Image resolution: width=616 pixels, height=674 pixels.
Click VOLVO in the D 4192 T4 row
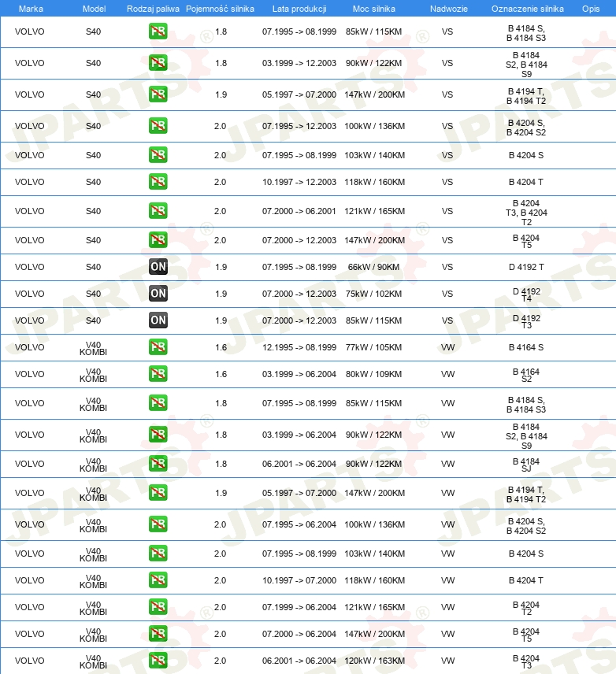coord(30,294)
